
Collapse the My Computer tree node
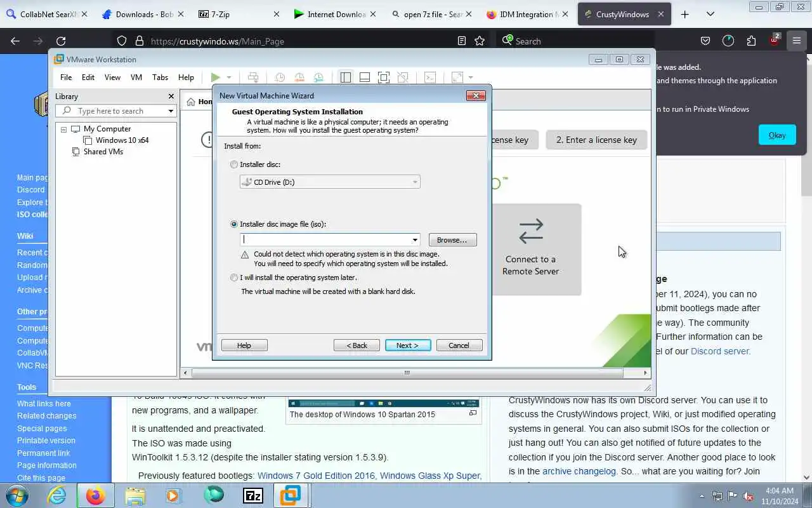[64, 129]
